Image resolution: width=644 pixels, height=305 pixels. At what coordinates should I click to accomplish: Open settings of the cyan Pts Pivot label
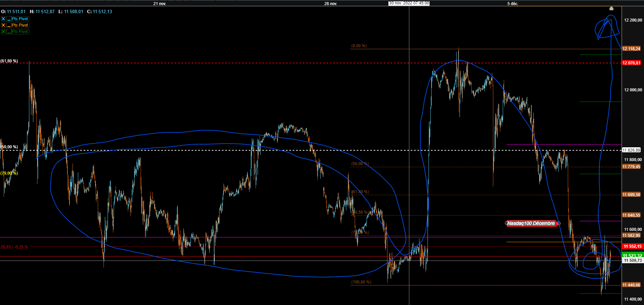(20, 19)
